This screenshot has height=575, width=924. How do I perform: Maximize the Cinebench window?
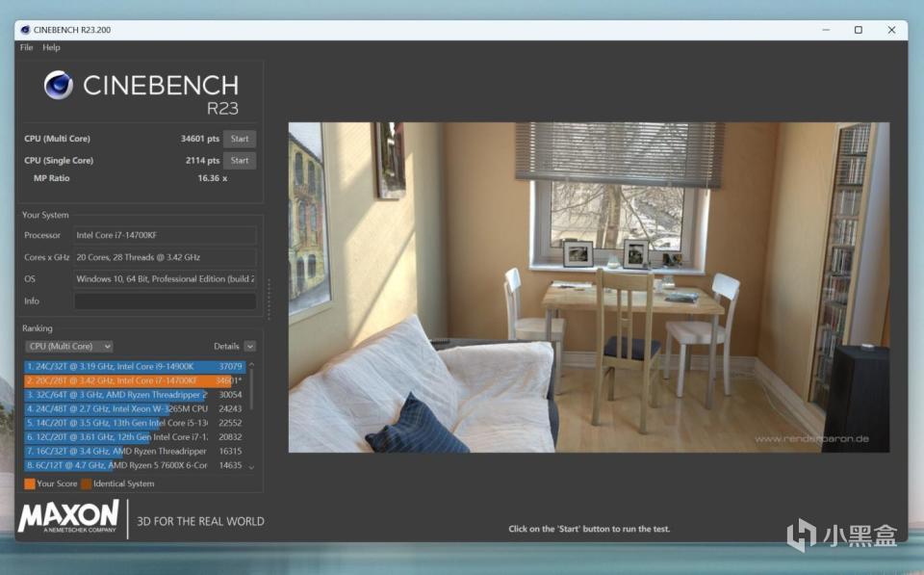pyautogui.click(x=859, y=30)
